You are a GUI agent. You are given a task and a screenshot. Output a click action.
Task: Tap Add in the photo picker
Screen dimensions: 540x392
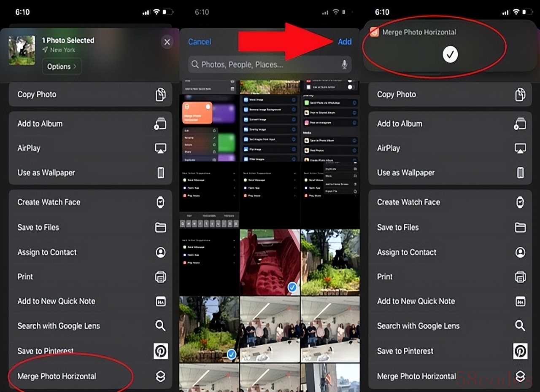pos(344,42)
